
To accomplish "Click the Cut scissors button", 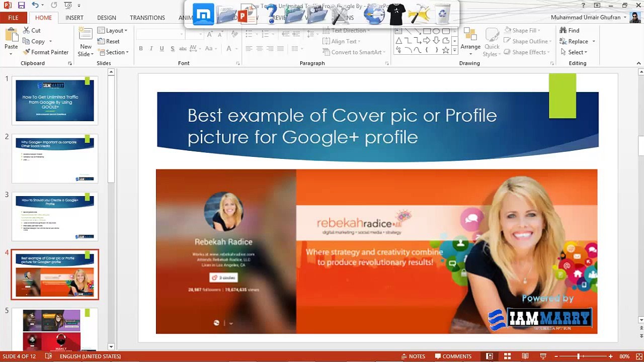I will (x=32, y=30).
